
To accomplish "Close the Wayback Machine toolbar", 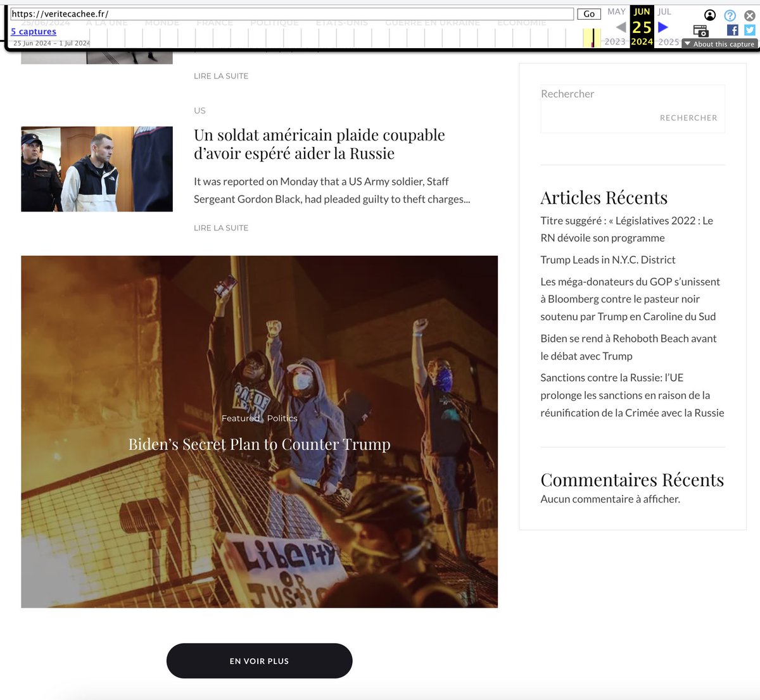I will tap(750, 15).
